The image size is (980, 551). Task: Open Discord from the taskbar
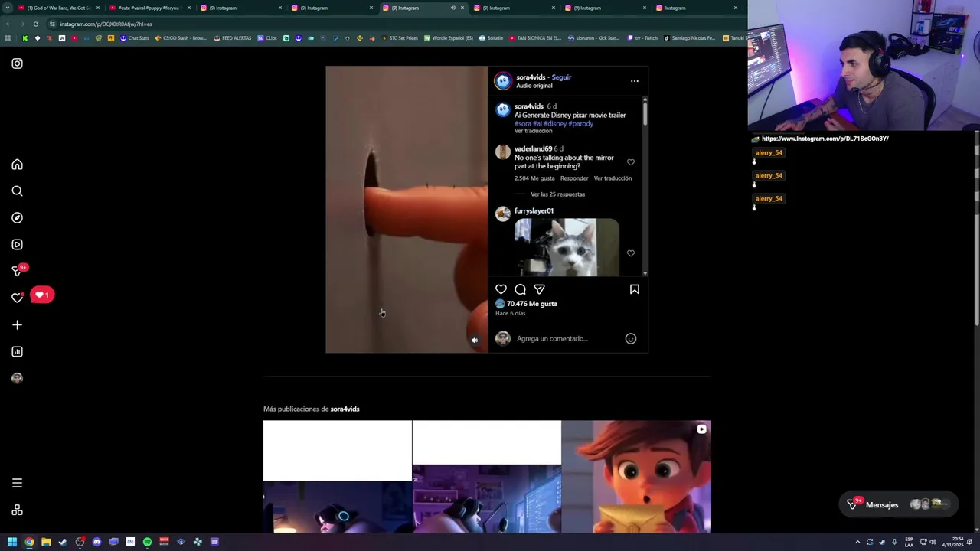point(96,542)
